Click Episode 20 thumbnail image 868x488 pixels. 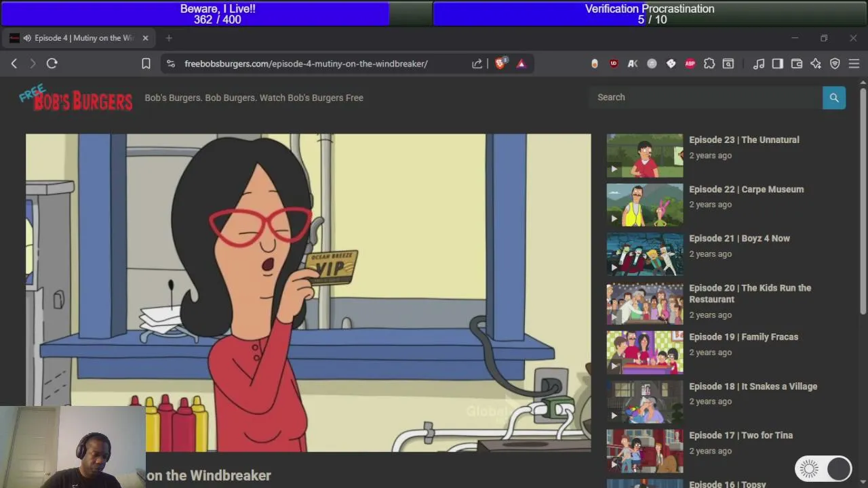pyautogui.click(x=645, y=304)
